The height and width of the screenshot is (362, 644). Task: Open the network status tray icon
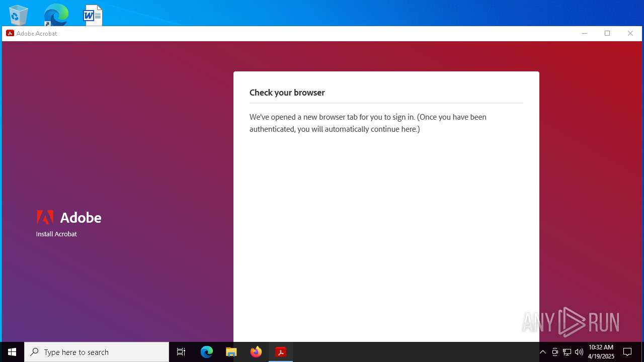tap(567, 352)
